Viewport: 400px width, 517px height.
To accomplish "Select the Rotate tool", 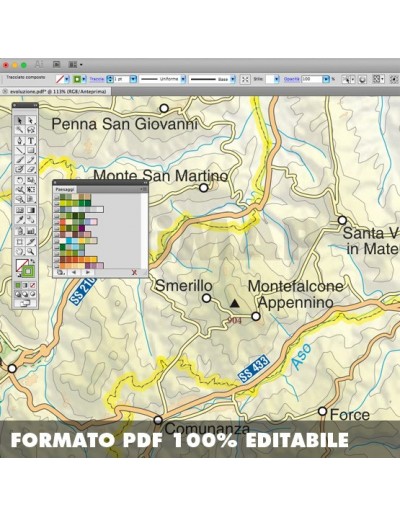I will click(20, 180).
